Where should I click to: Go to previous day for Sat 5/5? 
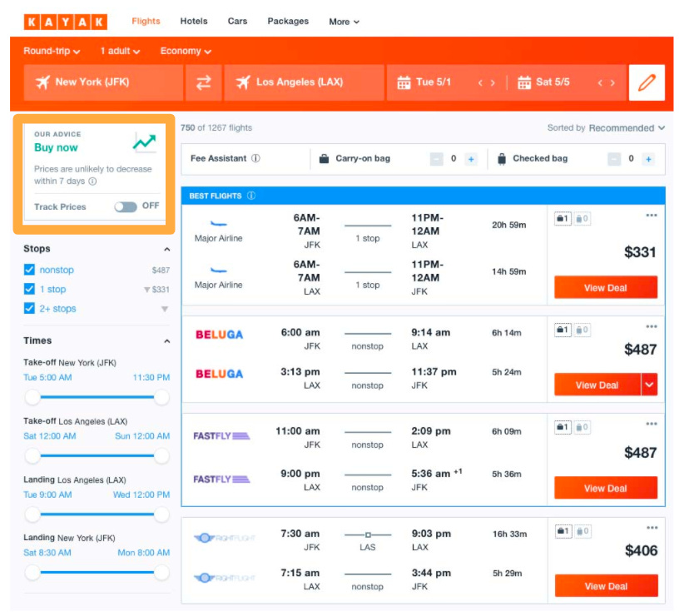(600, 82)
